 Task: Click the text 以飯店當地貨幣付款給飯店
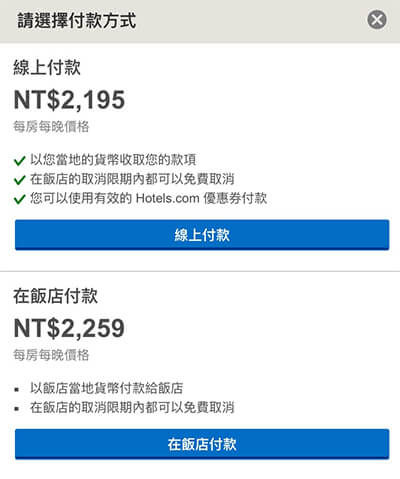click(x=107, y=388)
